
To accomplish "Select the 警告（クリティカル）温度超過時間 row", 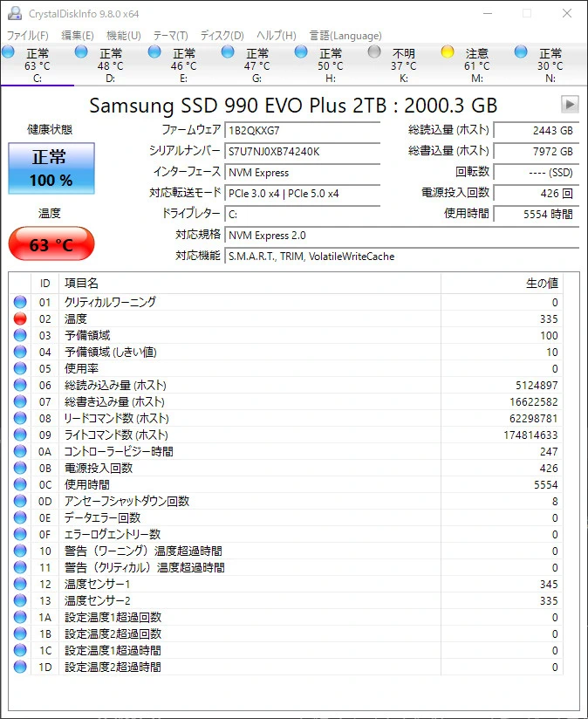I will (286, 568).
